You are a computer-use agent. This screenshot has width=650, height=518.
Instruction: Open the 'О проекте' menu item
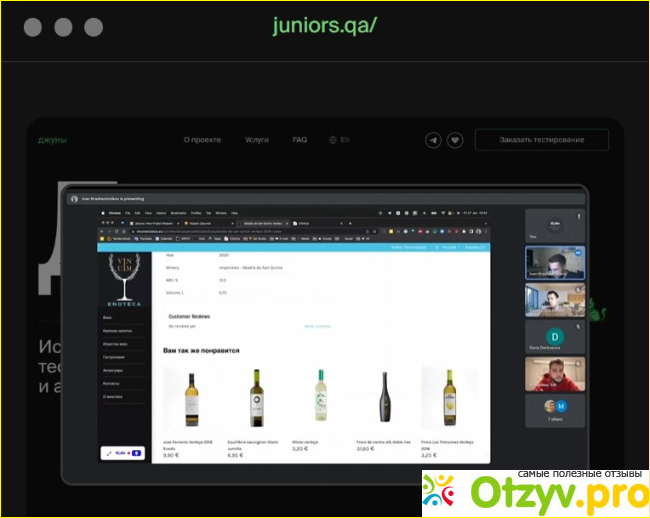click(201, 140)
